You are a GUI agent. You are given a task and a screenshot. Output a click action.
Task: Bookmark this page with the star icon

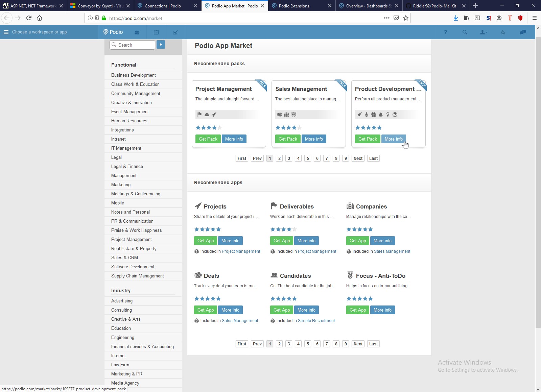tap(406, 18)
